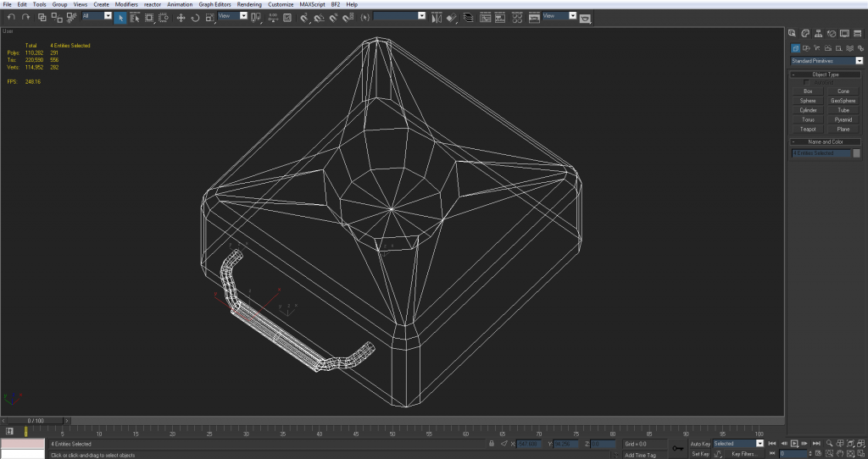Open the Rendering menu
Image resolution: width=868 pixels, height=459 pixels.
[x=249, y=4]
